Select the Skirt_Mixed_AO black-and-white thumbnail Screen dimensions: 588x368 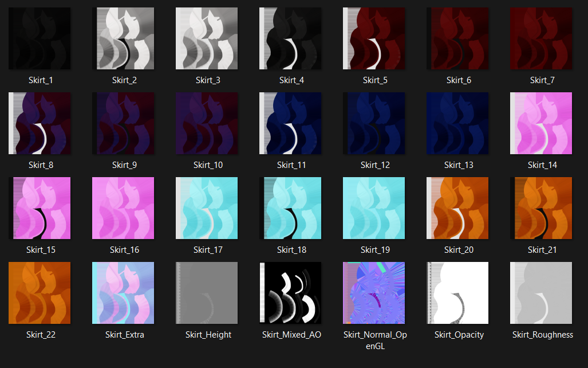(x=290, y=293)
